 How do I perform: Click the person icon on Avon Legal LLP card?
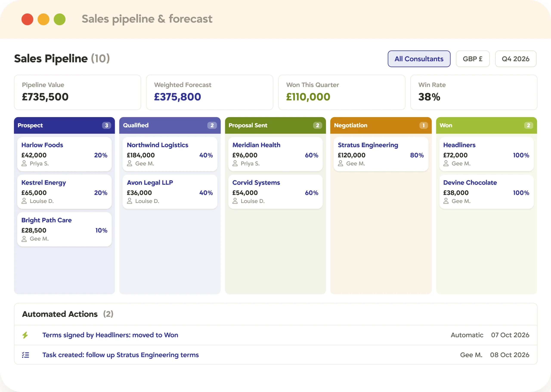click(130, 201)
